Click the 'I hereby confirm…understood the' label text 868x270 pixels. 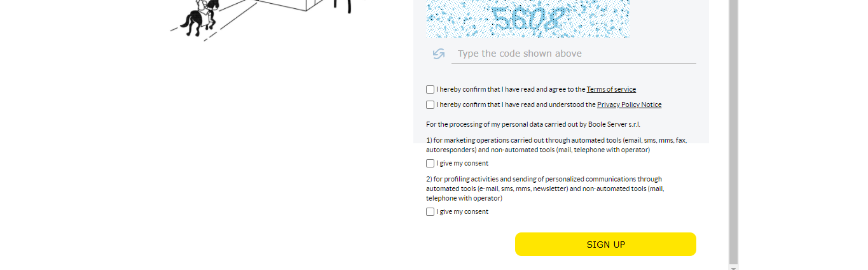(x=516, y=104)
